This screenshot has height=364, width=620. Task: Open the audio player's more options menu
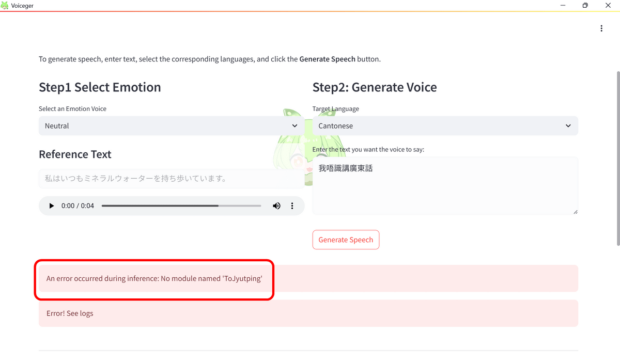292,206
